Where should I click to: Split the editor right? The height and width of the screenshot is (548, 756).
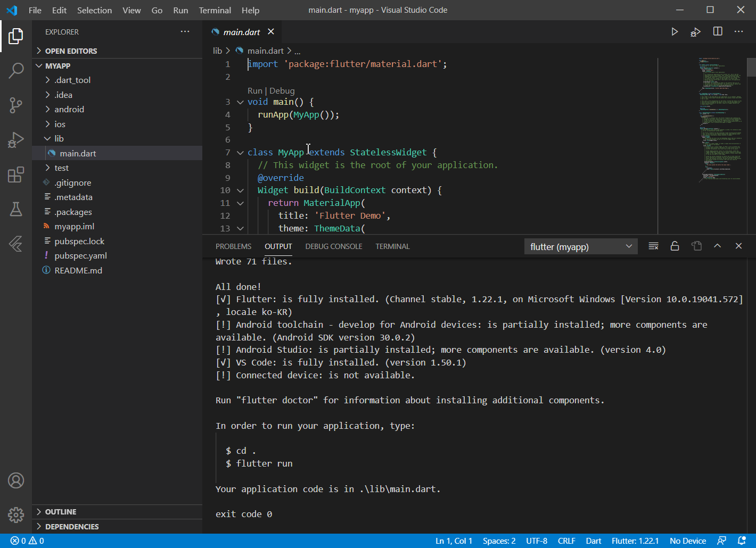pyautogui.click(x=718, y=31)
